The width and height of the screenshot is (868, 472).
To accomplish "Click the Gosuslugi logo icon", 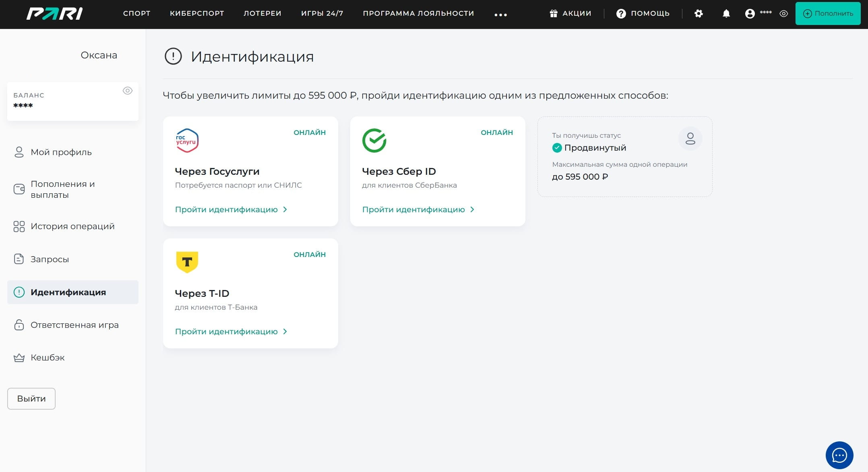I will pyautogui.click(x=187, y=140).
